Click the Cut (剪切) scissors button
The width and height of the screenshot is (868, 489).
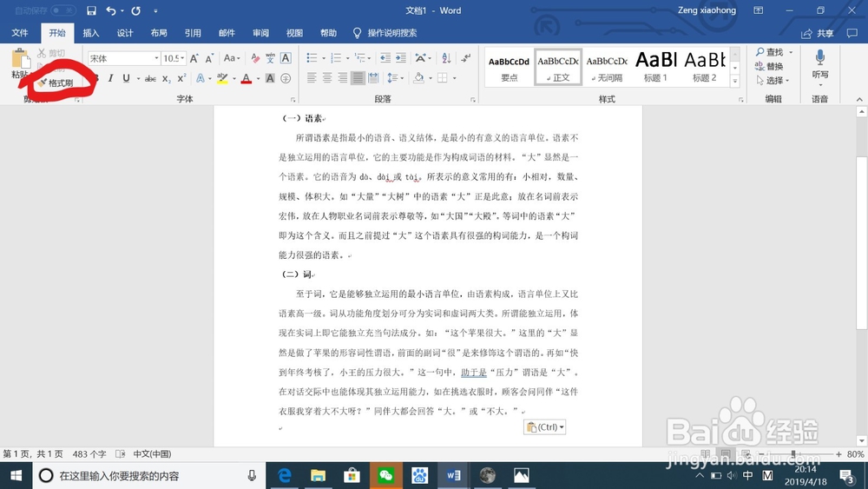coord(51,53)
